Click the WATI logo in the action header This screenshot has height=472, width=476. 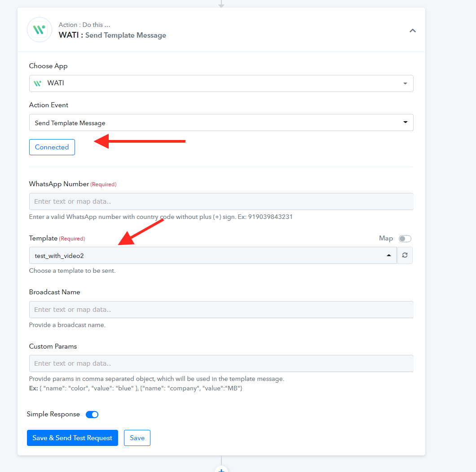coord(40,30)
